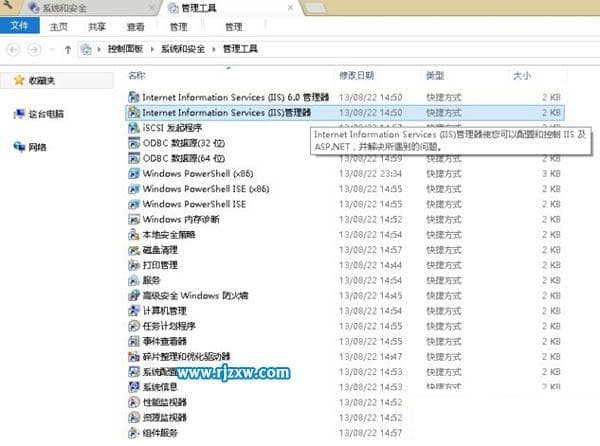Click the Windows 内存诊断 icon
600x446 pixels.
tap(134, 219)
